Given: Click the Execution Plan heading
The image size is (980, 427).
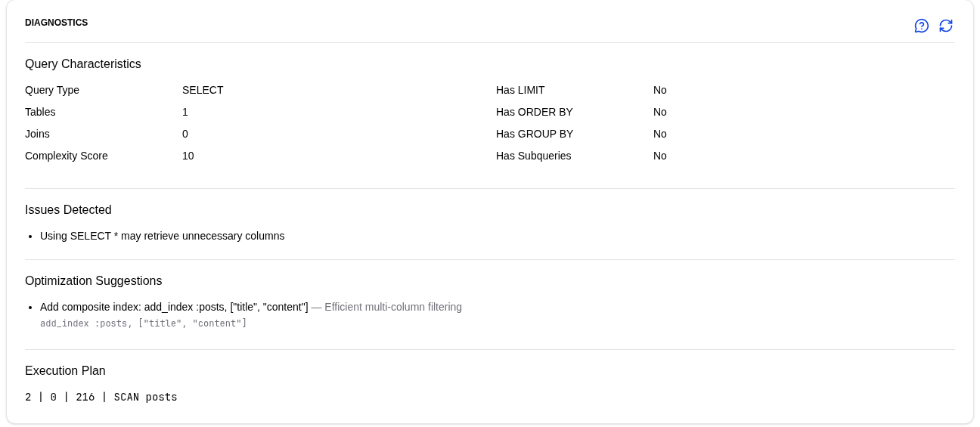Looking at the screenshot, I should (x=65, y=371).
